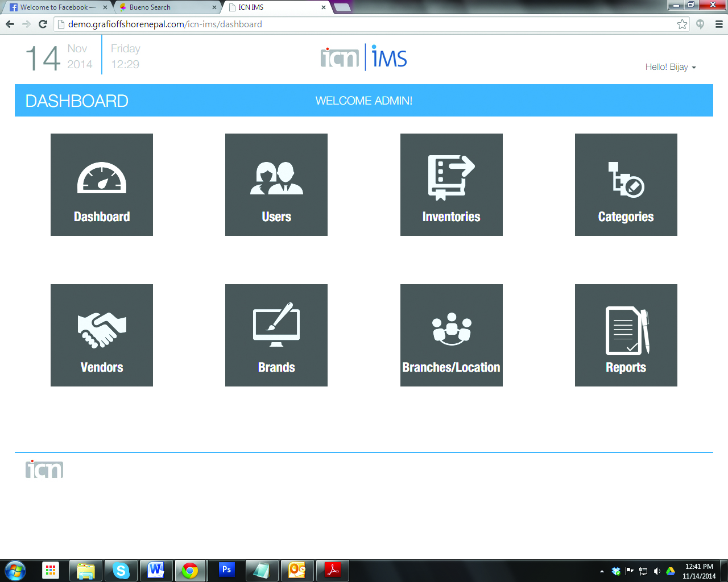The width and height of the screenshot is (728, 582).
Task: Reload the page using the refresh button
Action: click(43, 24)
